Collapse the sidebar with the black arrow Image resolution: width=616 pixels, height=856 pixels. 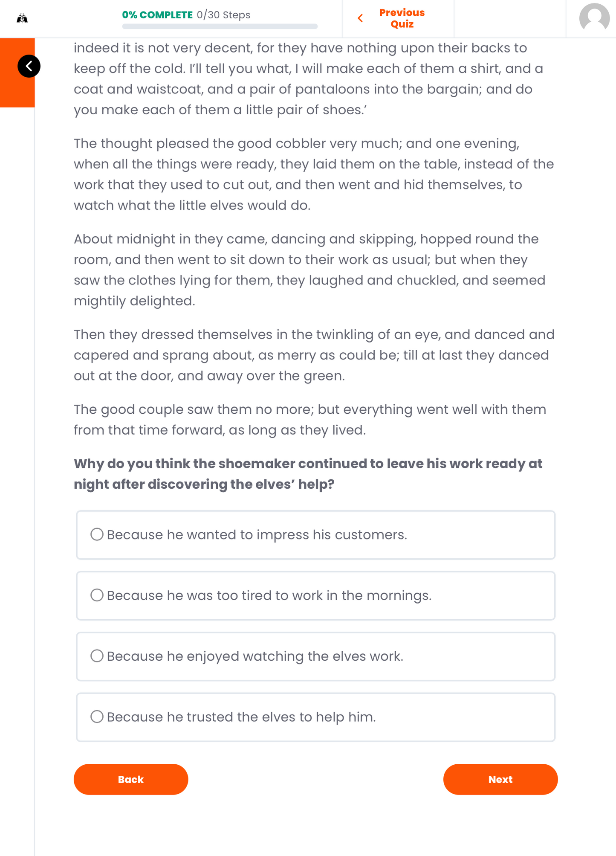pyautogui.click(x=29, y=66)
